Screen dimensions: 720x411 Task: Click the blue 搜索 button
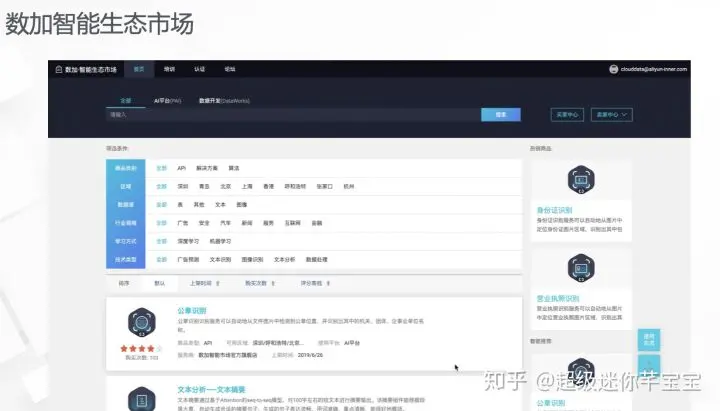501,115
